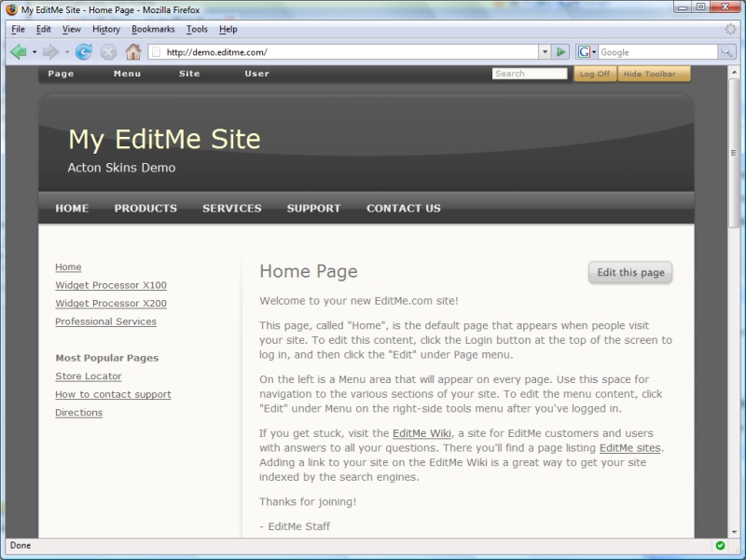
Task: Open the EditMe User toolbar menu
Action: point(257,74)
